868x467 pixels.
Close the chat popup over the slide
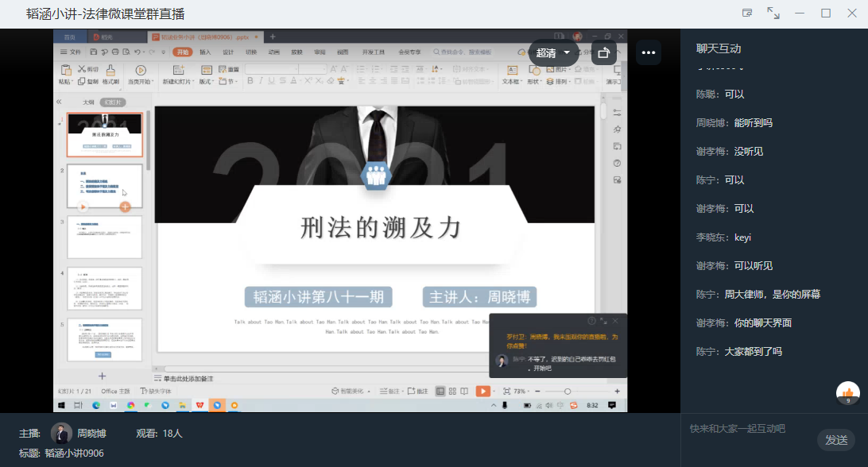coord(615,321)
